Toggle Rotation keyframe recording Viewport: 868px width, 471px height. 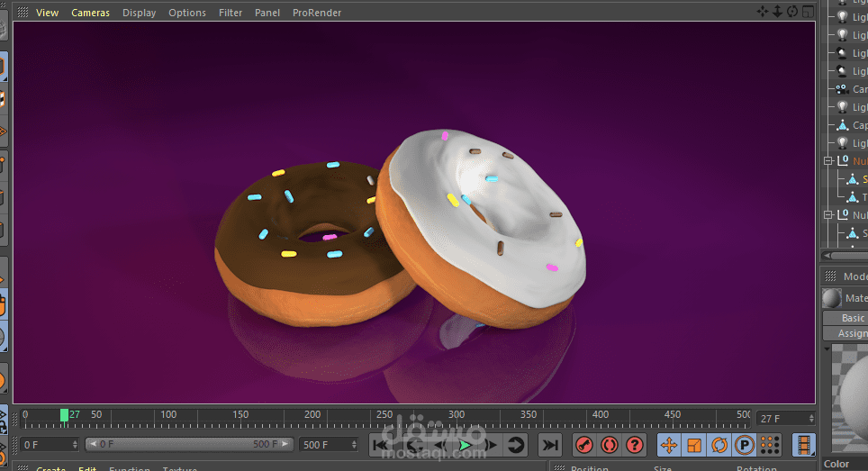719,445
